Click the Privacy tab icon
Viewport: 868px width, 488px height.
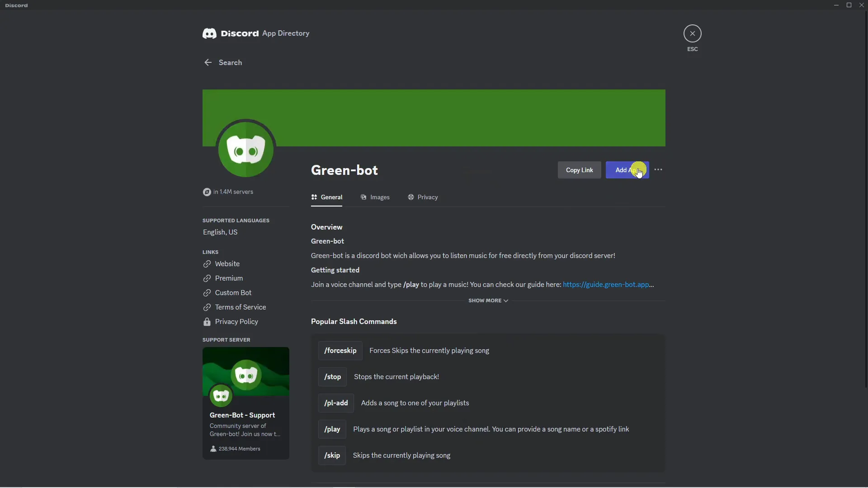[x=410, y=197]
